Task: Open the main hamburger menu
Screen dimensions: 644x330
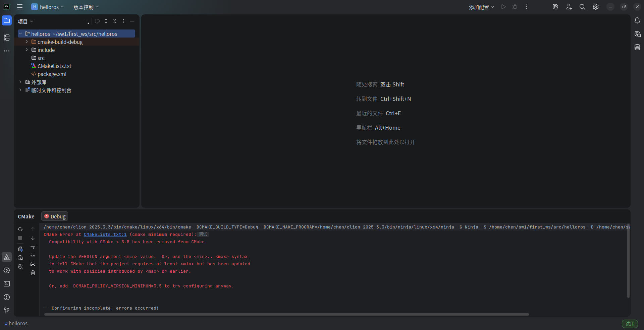Action: pos(20,7)
